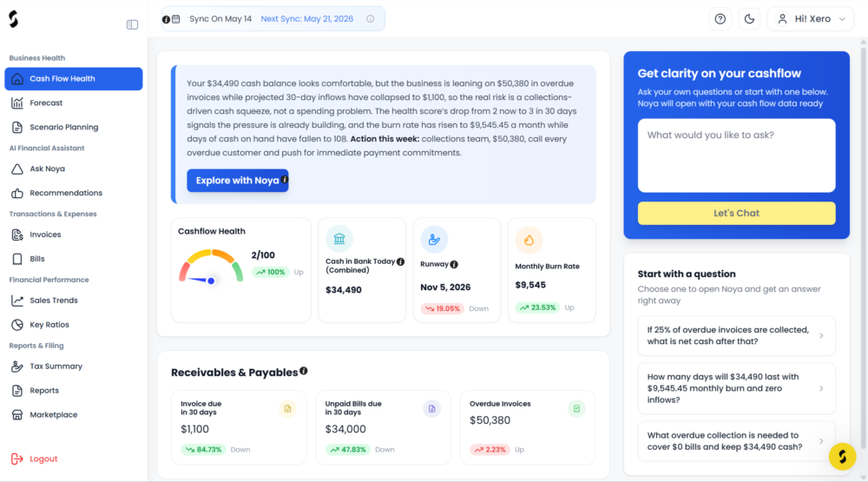868x482 pixels.
Task: Click the bank building icon
Action: click(339, 239)
